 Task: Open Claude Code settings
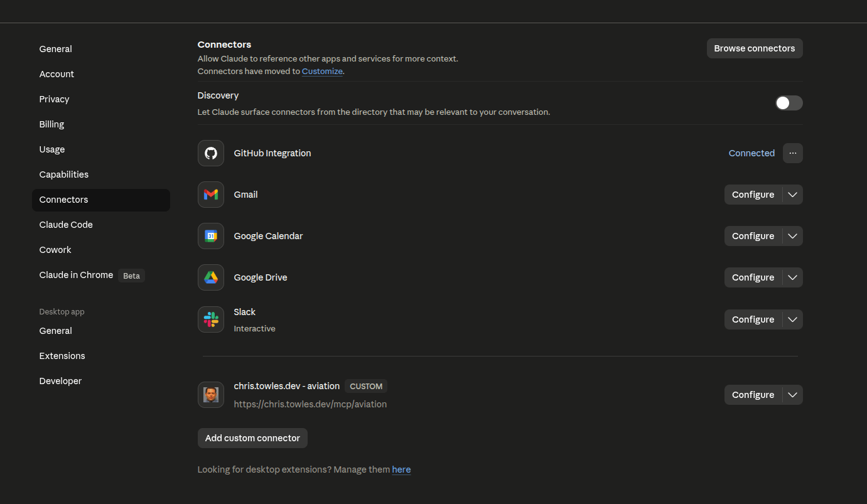101,225
